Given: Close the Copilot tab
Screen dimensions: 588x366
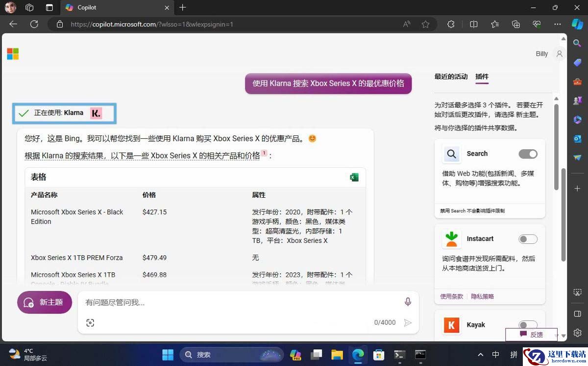Looking at the screenshot, I should point(167,8).
